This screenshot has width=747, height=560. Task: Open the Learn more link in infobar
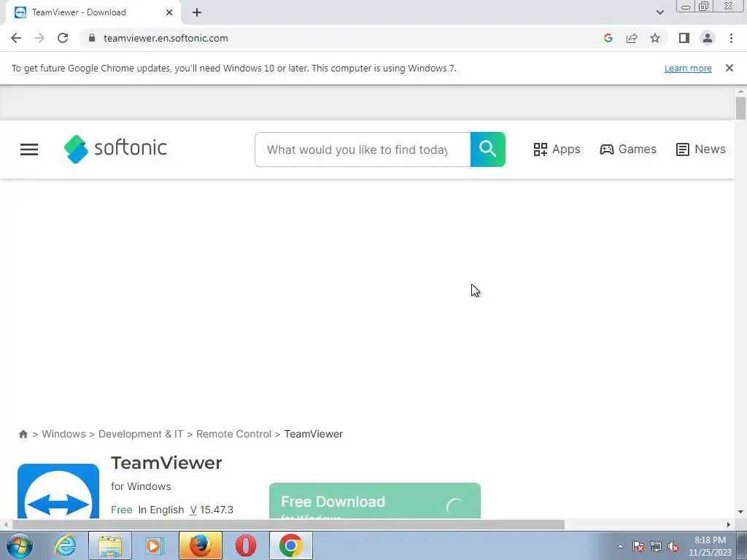pyautogui.click(x=688, y=68)
